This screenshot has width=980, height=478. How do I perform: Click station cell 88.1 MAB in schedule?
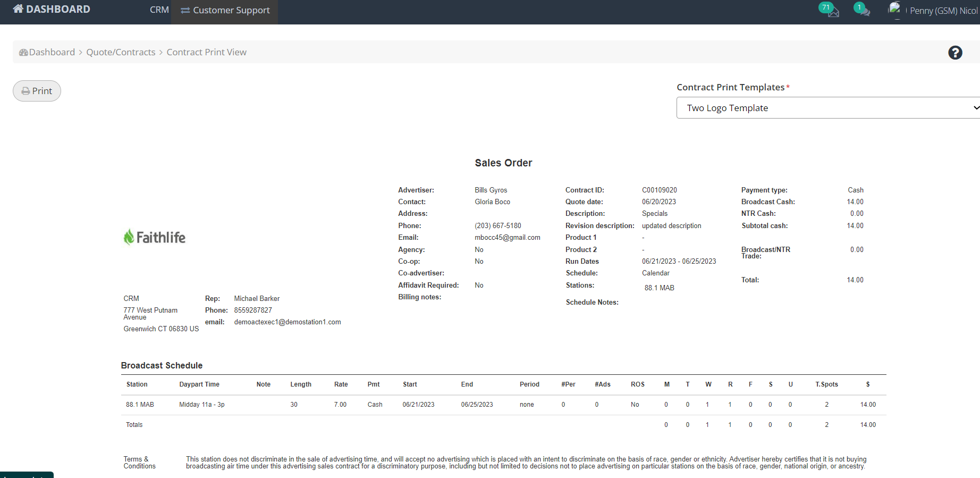[x=140, y=405]
